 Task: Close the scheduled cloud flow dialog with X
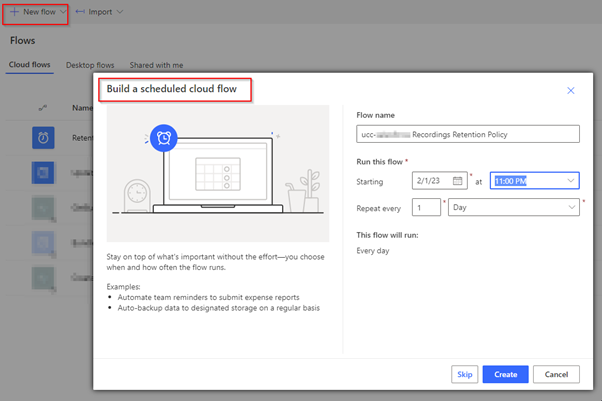tap(571, 90)
